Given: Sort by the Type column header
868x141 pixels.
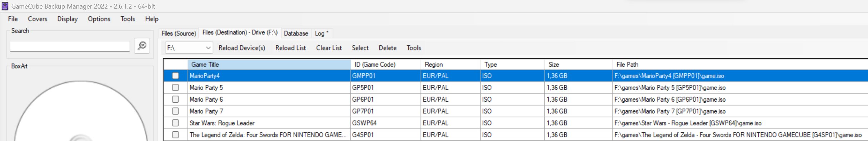Looking at the screenshot, I should 513,65.
